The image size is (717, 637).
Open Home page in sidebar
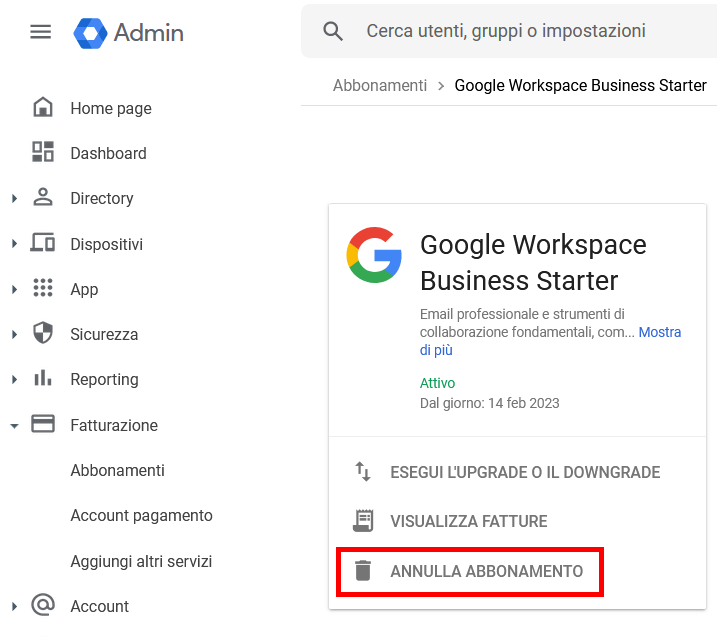click(111, 108)
